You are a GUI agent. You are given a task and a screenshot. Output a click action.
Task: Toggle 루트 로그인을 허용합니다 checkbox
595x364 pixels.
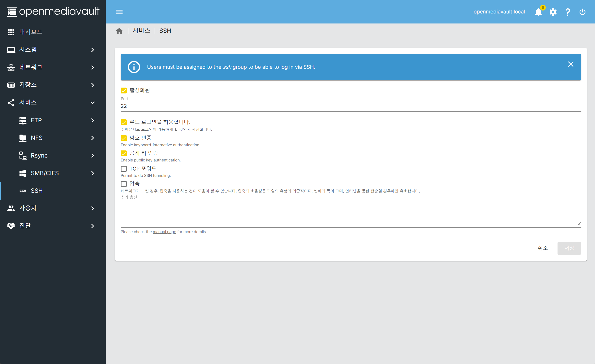click(x=124, y=122)
